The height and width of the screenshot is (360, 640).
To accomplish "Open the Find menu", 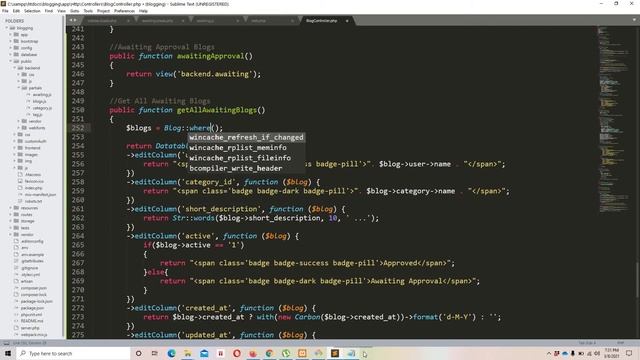I will pyautogui.click(x=49, y=11).
